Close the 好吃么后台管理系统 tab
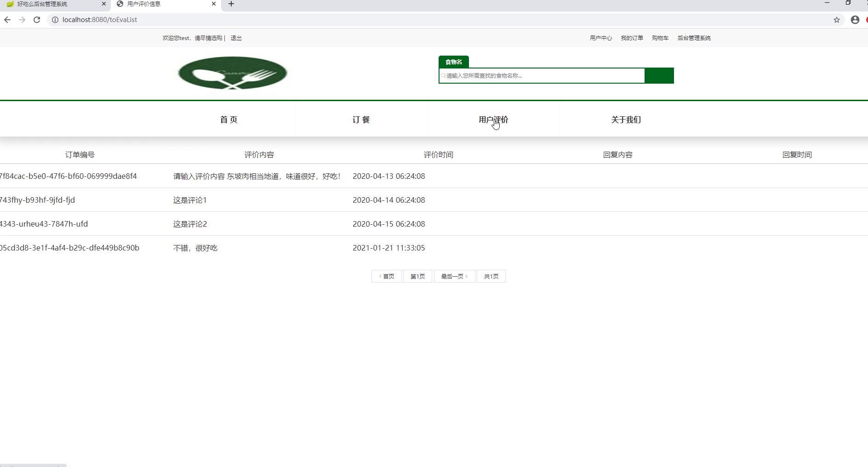The image size is (868, 467). tap(103, 4)
